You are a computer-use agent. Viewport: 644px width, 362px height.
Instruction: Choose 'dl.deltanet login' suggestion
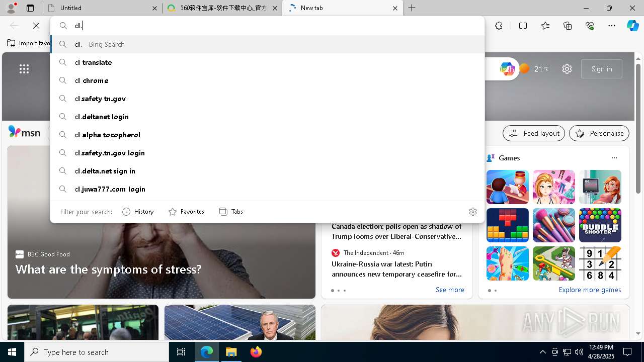(x=267, y=117)
